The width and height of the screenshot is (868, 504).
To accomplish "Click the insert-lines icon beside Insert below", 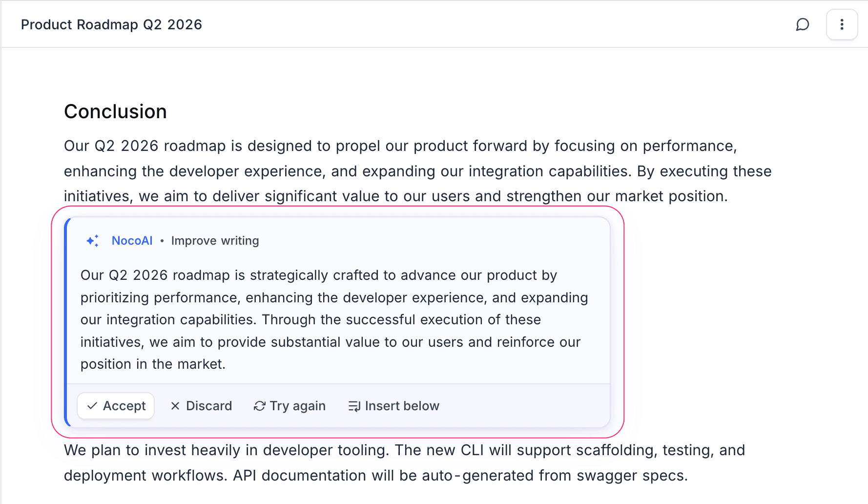I will tap(354, 406).
